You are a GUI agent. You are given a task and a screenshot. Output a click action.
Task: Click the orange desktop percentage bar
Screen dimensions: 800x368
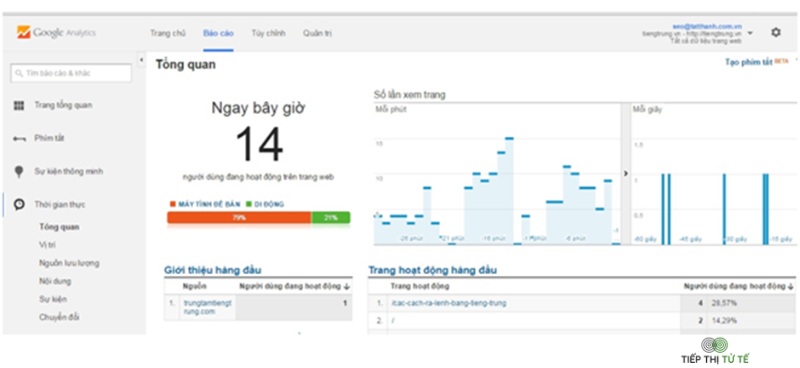tap(239, 217)
